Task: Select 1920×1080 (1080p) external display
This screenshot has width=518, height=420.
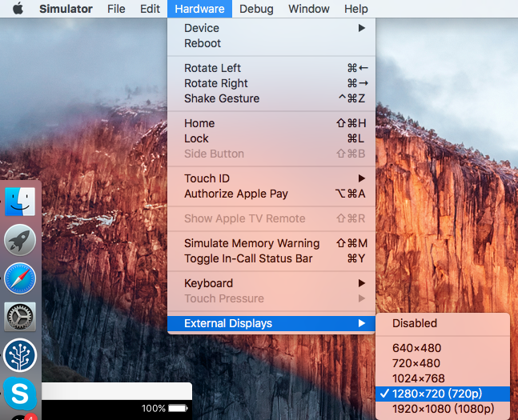Action: click(x=443, y=409)
